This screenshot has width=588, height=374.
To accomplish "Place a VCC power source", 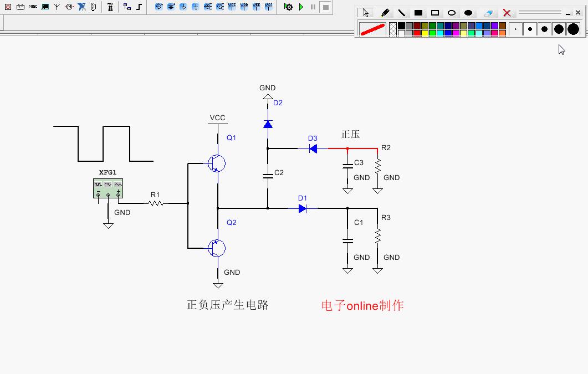I will [232, 7].
